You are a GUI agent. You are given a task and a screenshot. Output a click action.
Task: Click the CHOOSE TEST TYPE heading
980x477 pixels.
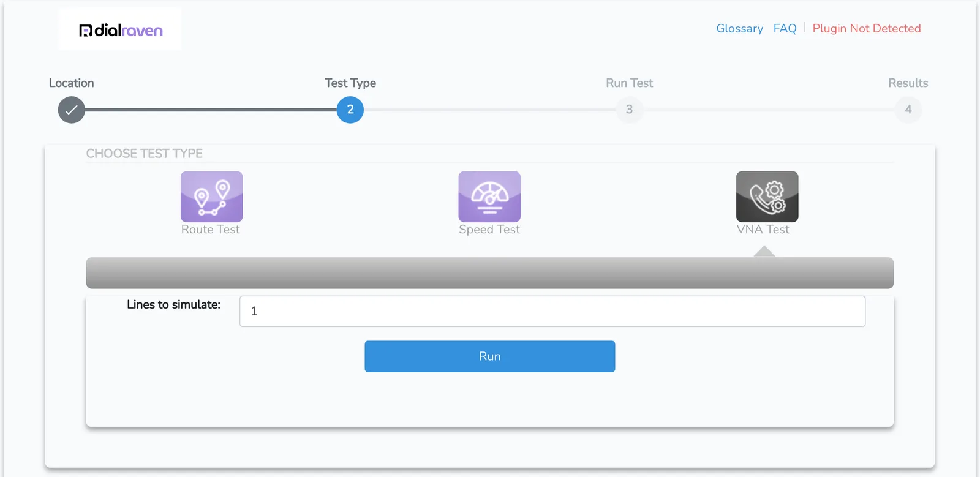(x=145, y=153)
